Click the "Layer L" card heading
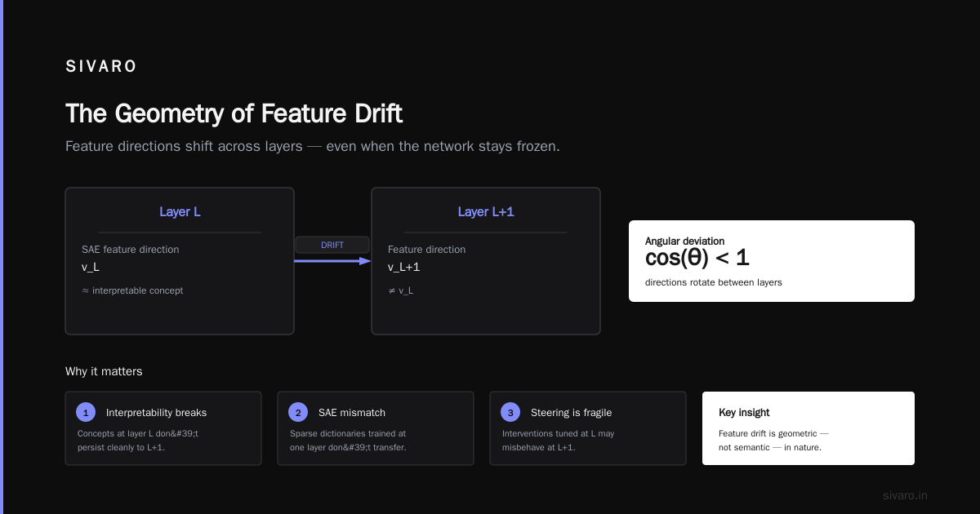 click(x=180, y=212)
